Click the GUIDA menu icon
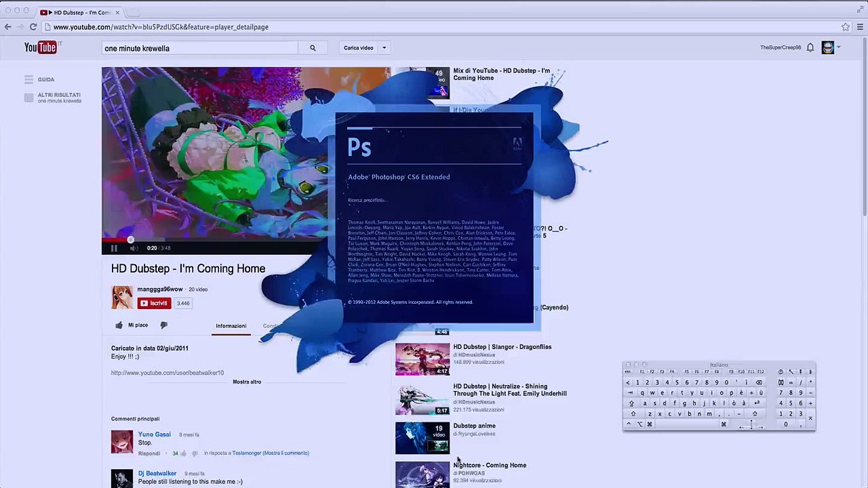Image resolution: width=868 pixels, height=488 pixels. (x=28, y=79)
